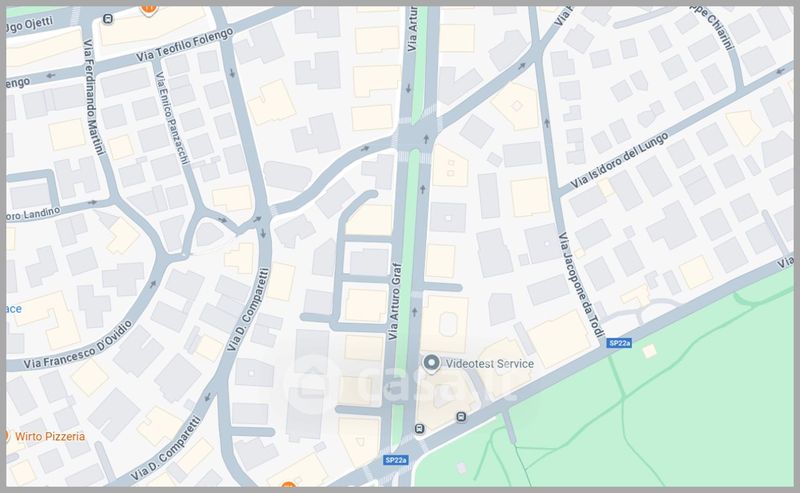The width and height of the screenshot is (800, 493).
Task: Click the Ugo Ojetti street label
Action: [30, 24]
